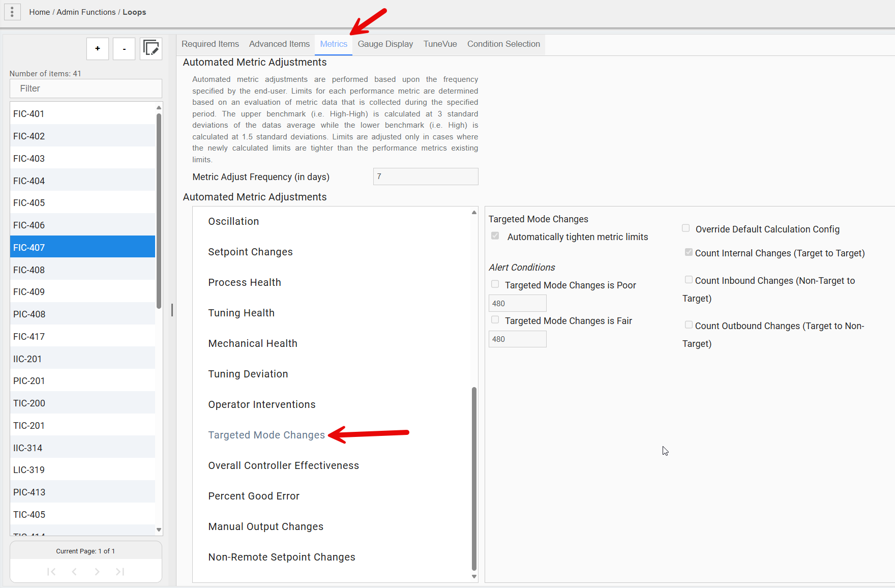Click the edit loop icon
The height and width of the screenshot is (588, 895).
click(151, 49)
